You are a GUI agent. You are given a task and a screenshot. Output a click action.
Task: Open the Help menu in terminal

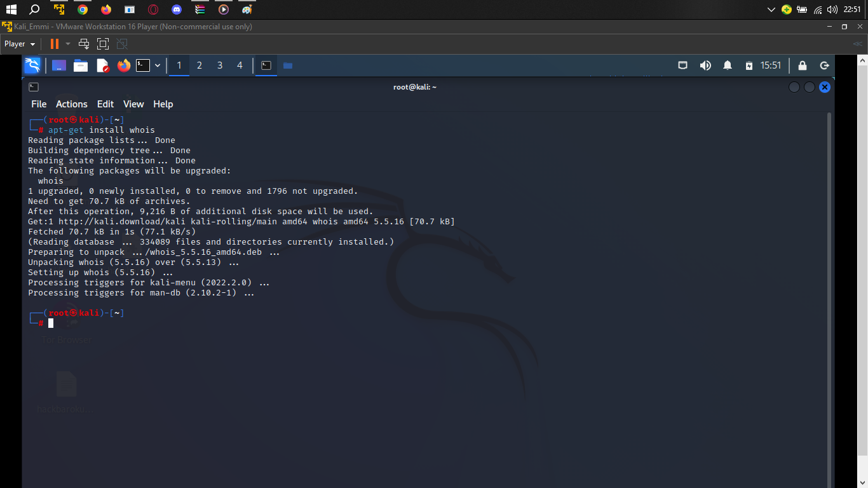163,104
